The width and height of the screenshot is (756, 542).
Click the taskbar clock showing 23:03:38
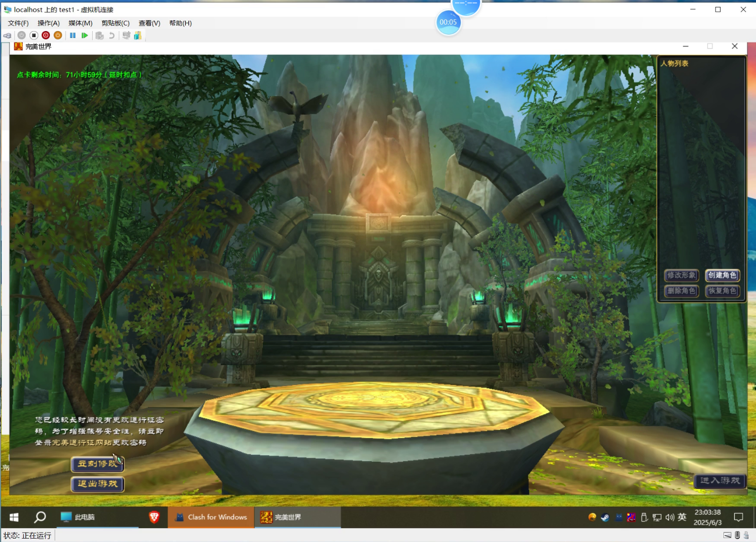[x=708, y=517]
